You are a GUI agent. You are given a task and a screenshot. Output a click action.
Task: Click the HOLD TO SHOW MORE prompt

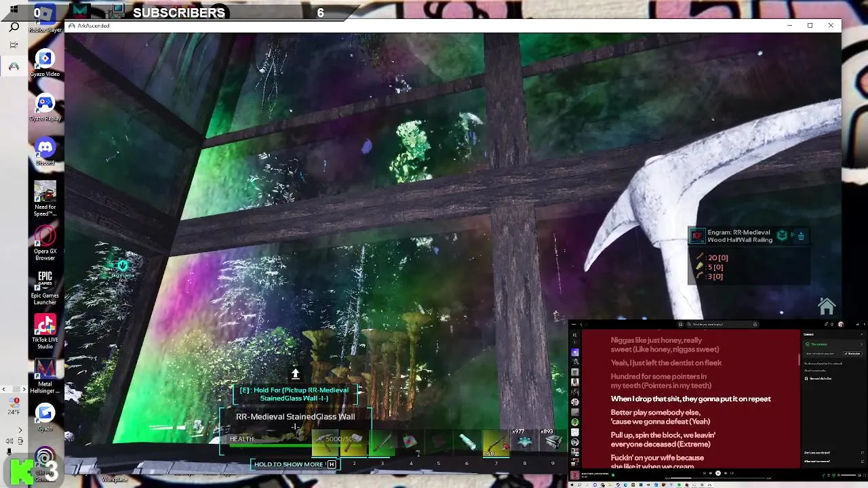(x=295, y=464)
